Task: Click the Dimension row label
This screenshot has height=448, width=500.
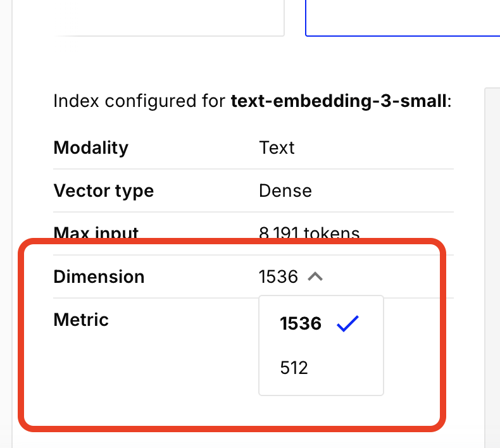Action: coord(99,277)
